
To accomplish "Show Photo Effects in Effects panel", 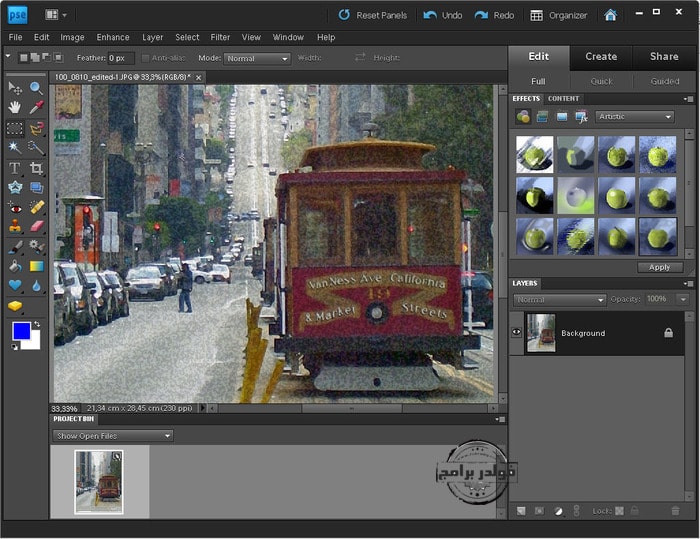I will point(562,117).
